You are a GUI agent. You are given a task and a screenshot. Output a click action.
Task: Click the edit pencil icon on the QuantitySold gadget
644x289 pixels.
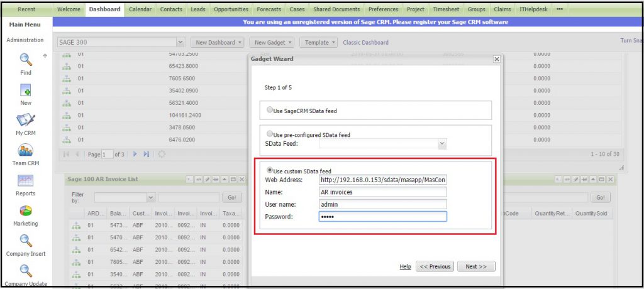576,180
